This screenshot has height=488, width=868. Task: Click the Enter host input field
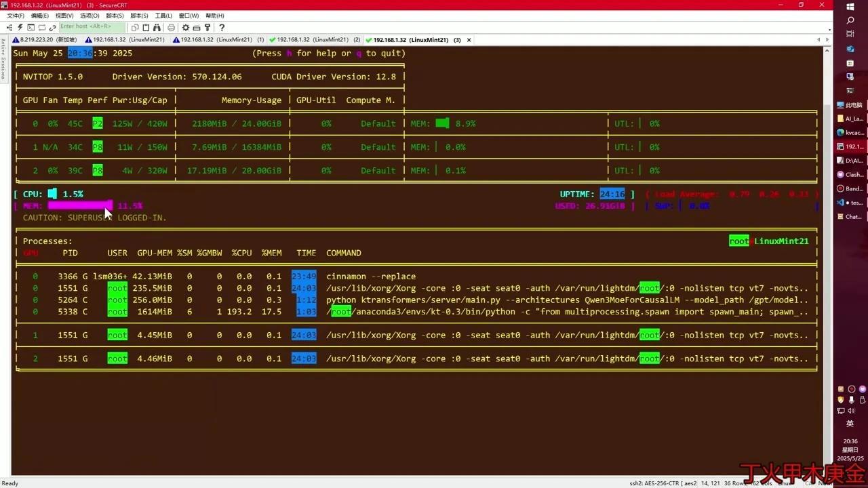coord(92,27)
